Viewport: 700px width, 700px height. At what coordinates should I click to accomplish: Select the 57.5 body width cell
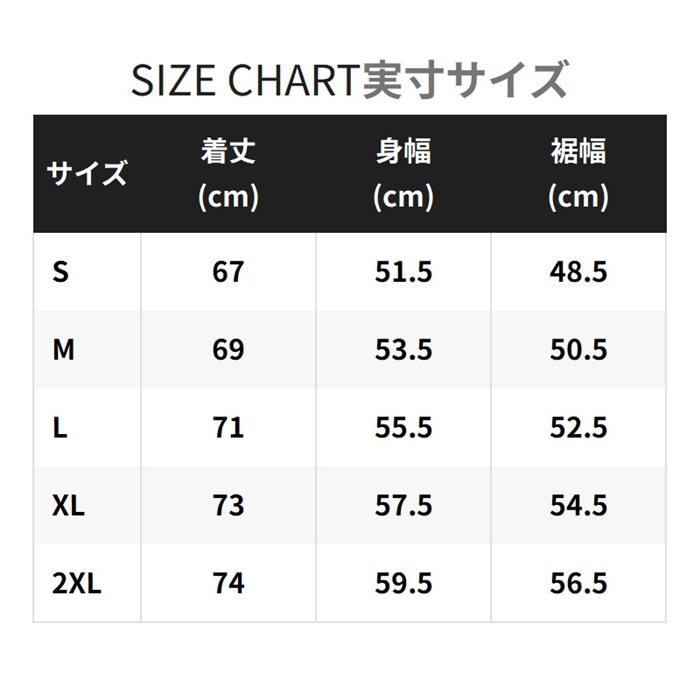[x=403, y=505]
